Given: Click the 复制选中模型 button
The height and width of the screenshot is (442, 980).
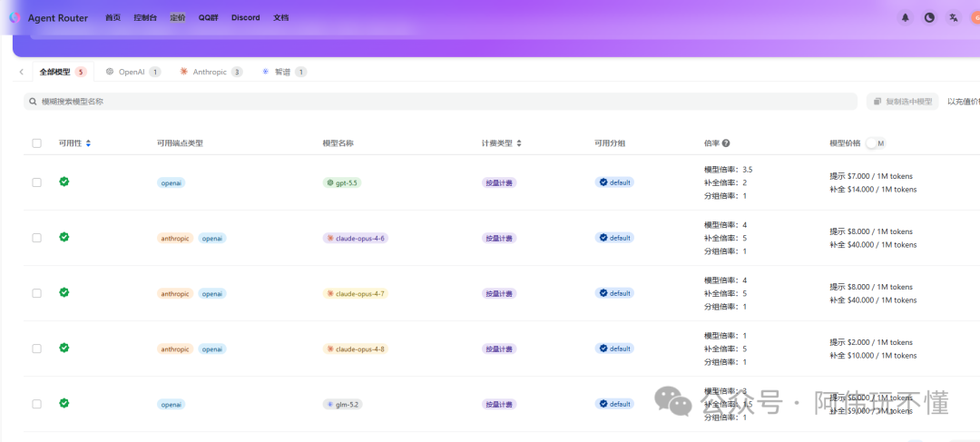Looking at the screenshot, I should 903,102.
